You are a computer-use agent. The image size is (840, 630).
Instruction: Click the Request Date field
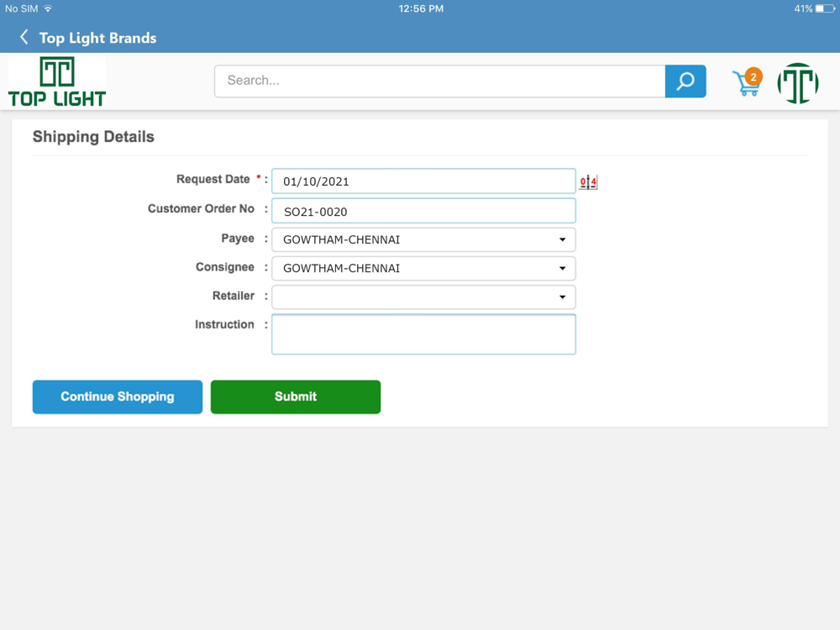(x=423, y=181)
